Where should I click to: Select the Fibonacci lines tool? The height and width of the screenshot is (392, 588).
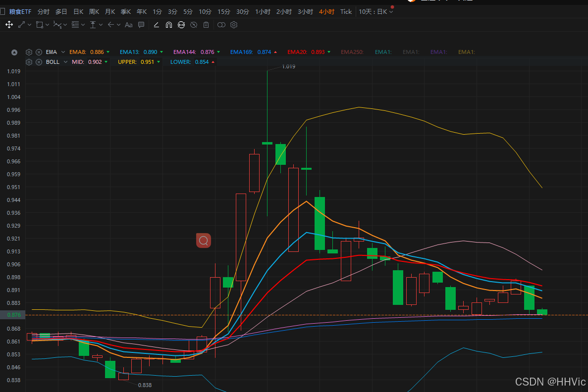click(75, 25)
